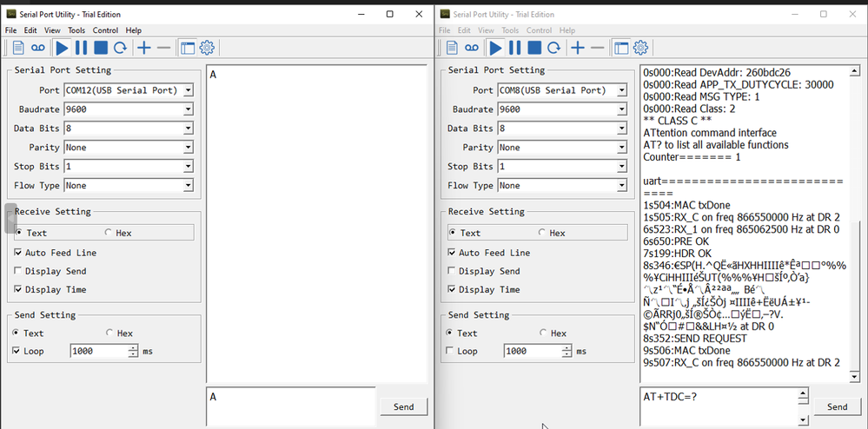This screenshot has height=429, width=868.
Task: Open Edit menu in left window
Action: pos(30,30)
